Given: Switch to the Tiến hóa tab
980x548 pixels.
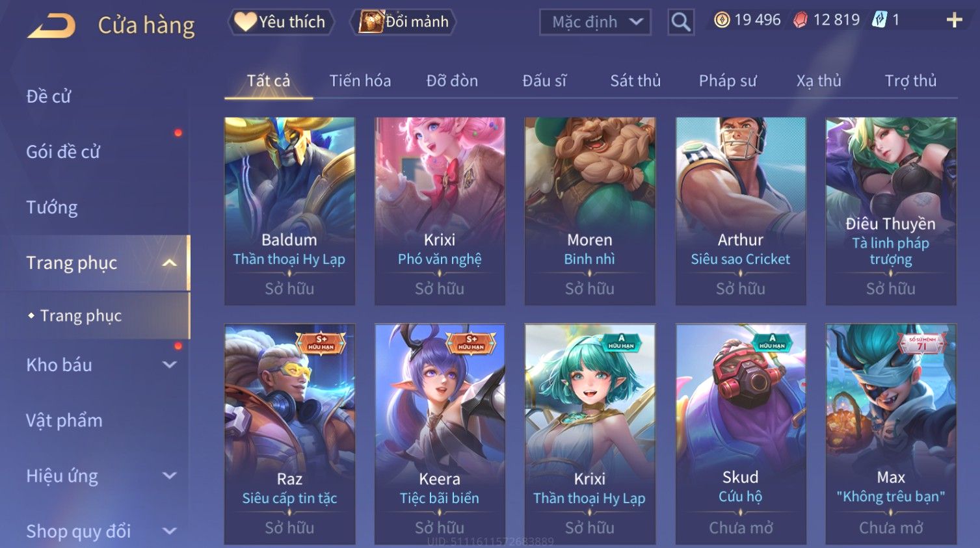Looking at the screenshot, I should click(360, 81).
